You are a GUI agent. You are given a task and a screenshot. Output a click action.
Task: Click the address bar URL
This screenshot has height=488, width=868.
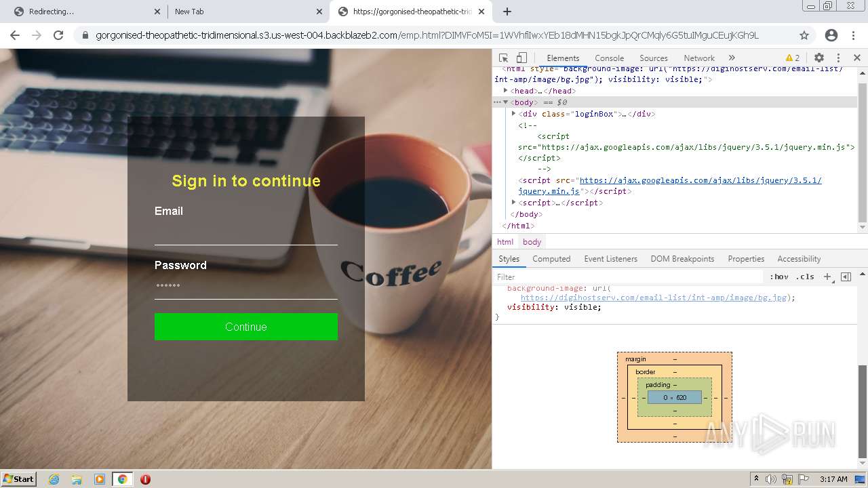pyautogui.click(x=427, y=35)
